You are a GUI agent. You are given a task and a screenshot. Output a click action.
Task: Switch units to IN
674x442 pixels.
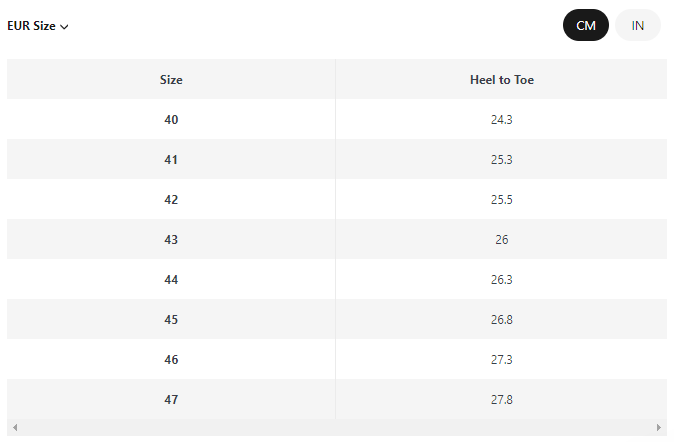637,25
